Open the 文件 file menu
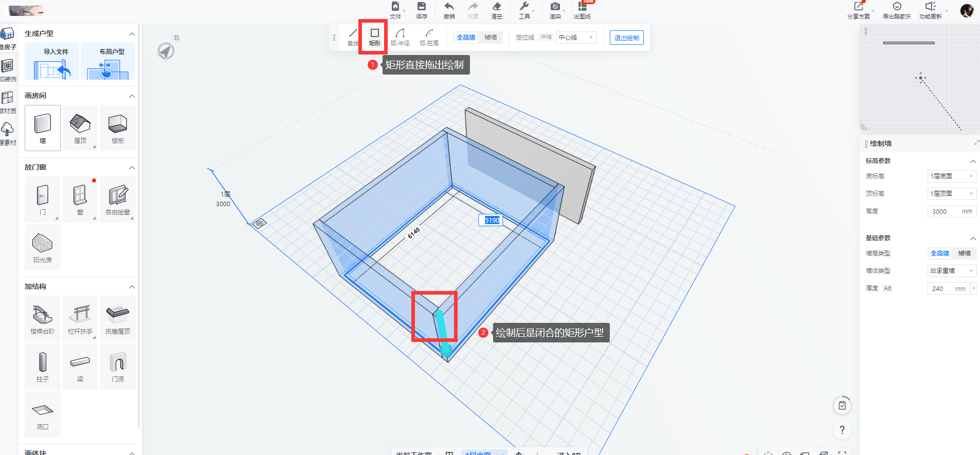980x455 pixels. 395,9
